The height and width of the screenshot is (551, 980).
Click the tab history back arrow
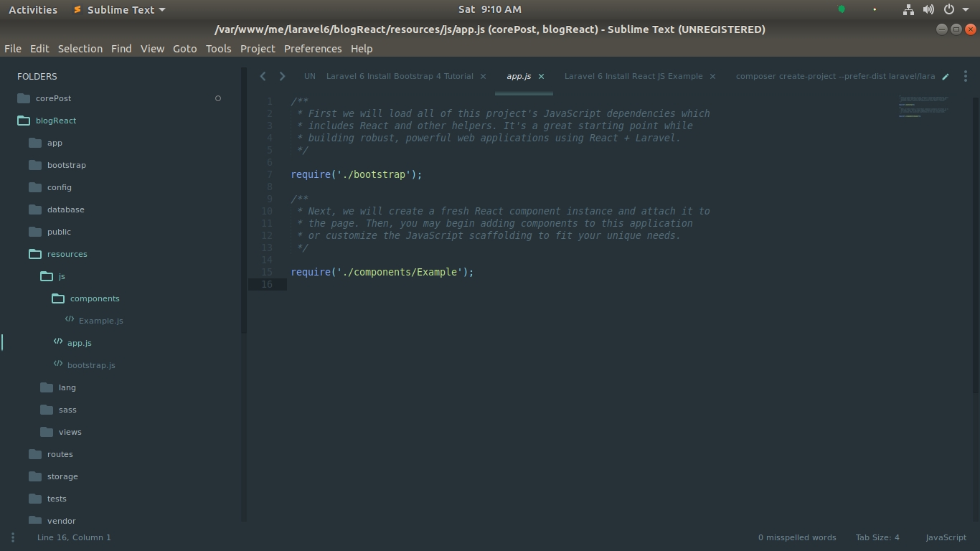[x=263, y=76]
